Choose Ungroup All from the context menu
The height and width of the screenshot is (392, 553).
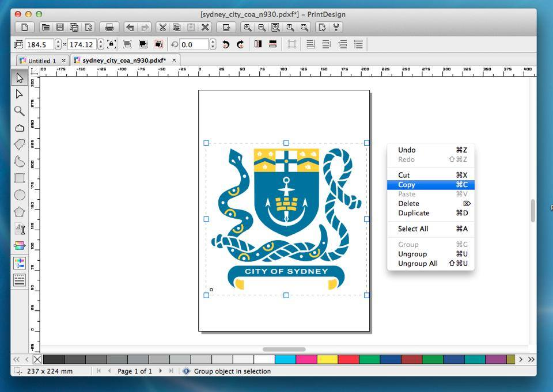point(431,263)
